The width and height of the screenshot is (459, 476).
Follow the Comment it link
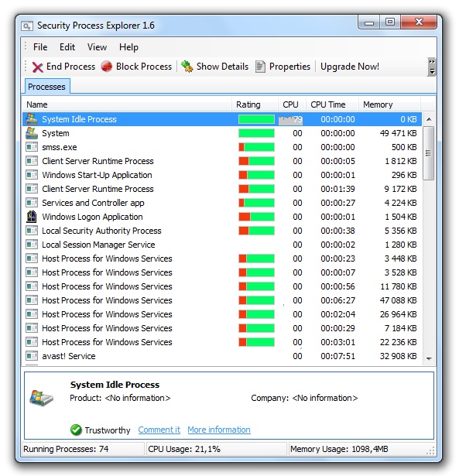[159, 430]
